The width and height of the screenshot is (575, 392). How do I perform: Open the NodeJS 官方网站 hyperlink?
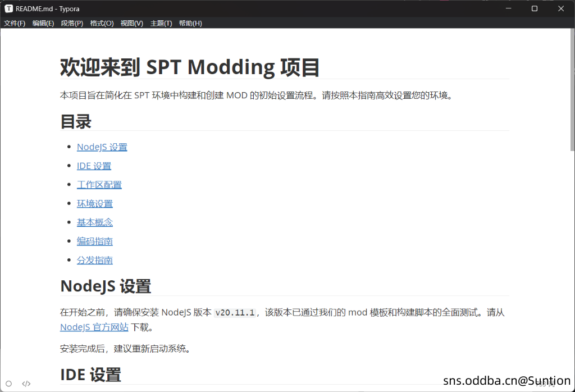94,327
